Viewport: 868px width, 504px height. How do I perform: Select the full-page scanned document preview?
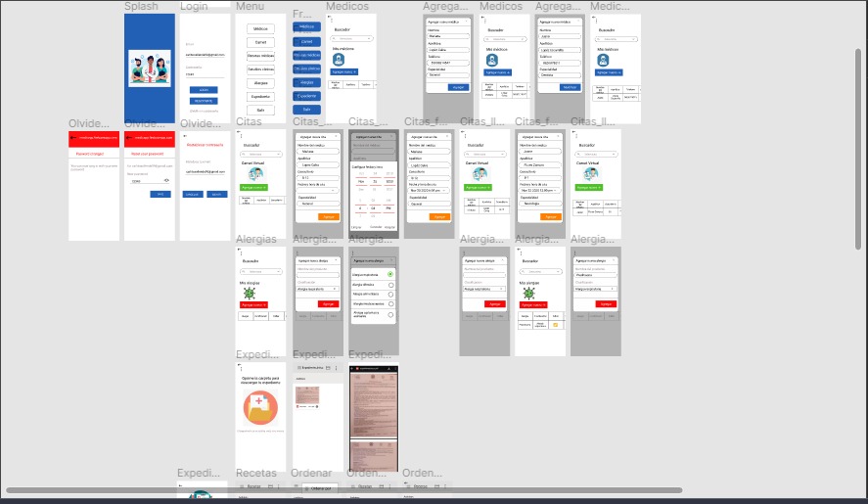coord(374,404)
